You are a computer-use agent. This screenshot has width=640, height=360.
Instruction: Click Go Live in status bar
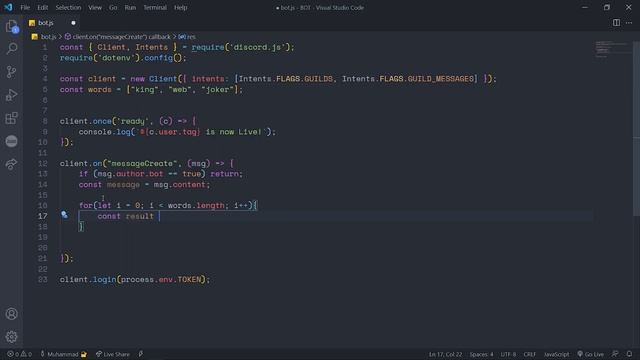[x=591, y=354]
